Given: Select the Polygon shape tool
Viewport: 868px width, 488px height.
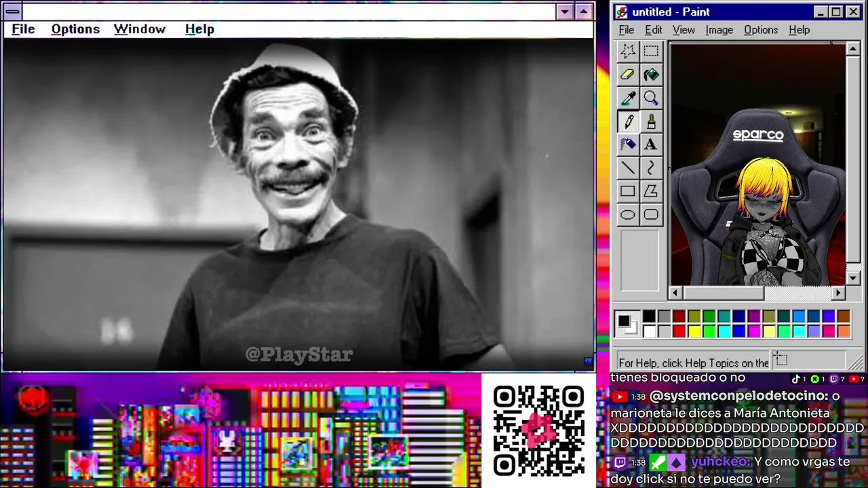Looking at the screenshot, I should coord(651,192).
